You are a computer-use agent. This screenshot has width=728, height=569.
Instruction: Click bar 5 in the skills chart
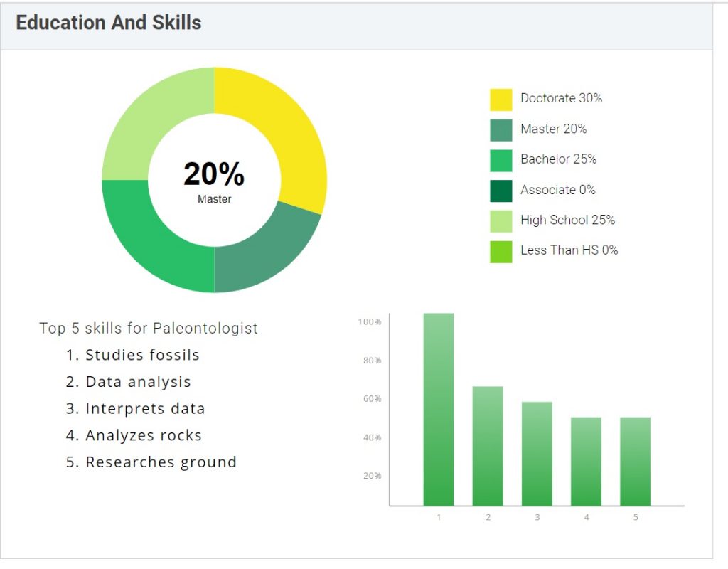pyautogui.click(x=635, y=461)
